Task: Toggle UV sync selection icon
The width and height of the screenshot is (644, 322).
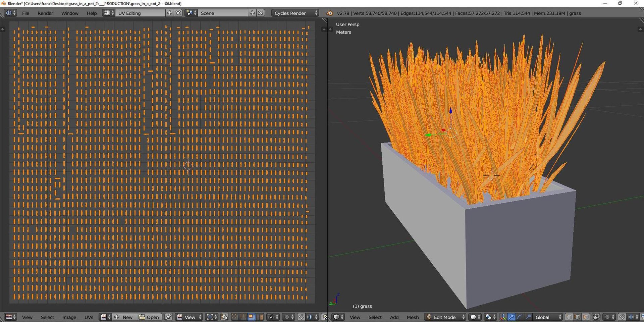Action: [225, 317]
